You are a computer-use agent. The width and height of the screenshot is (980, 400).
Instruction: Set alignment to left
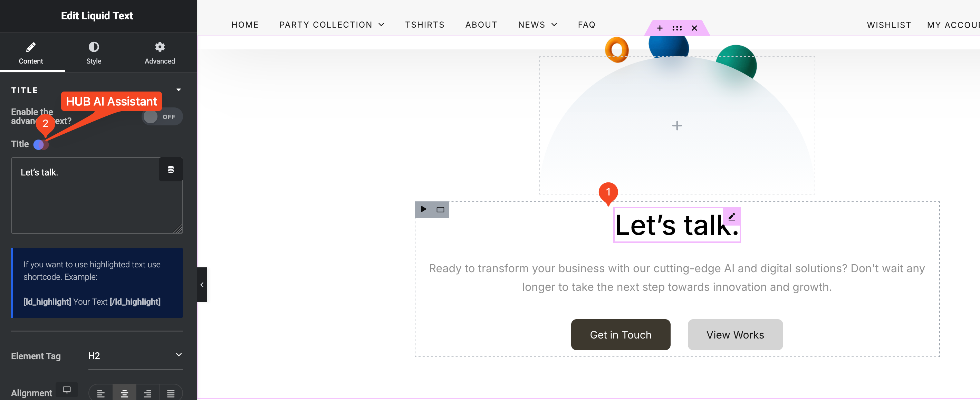coord(101,393)
